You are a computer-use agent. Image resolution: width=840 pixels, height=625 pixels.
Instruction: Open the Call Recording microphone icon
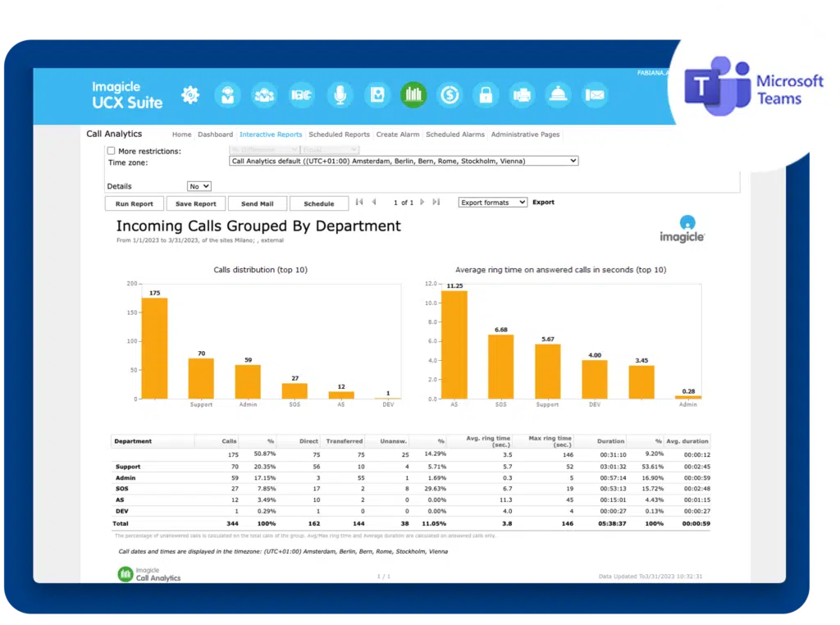pos(339,95)
